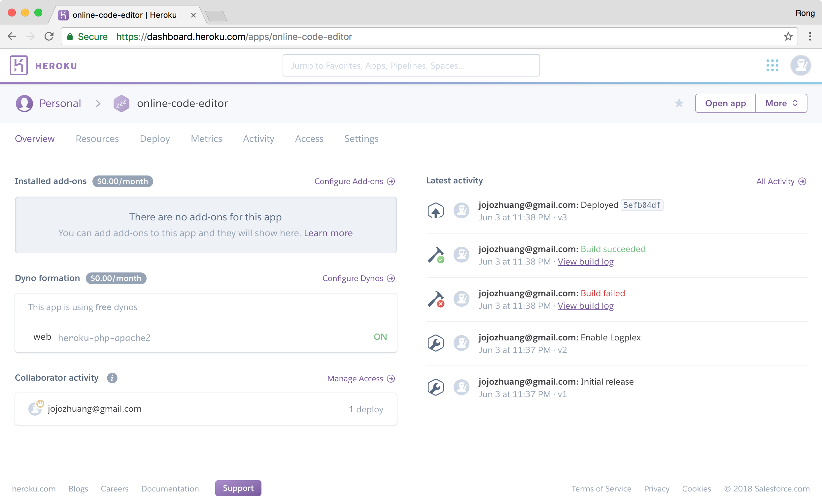Screen dimensions: 822x504
Task: Reload the page with the refresh icon
Action: click(x=49, y=36)
